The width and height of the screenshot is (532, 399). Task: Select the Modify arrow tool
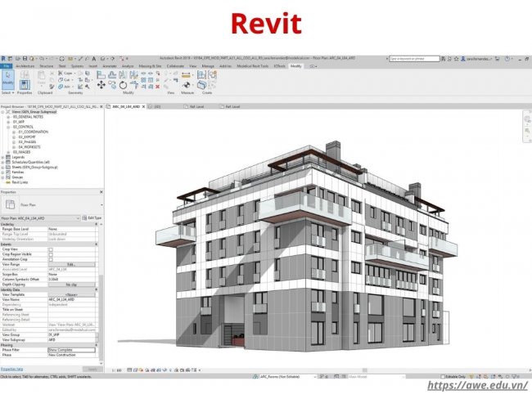point(7,78)
